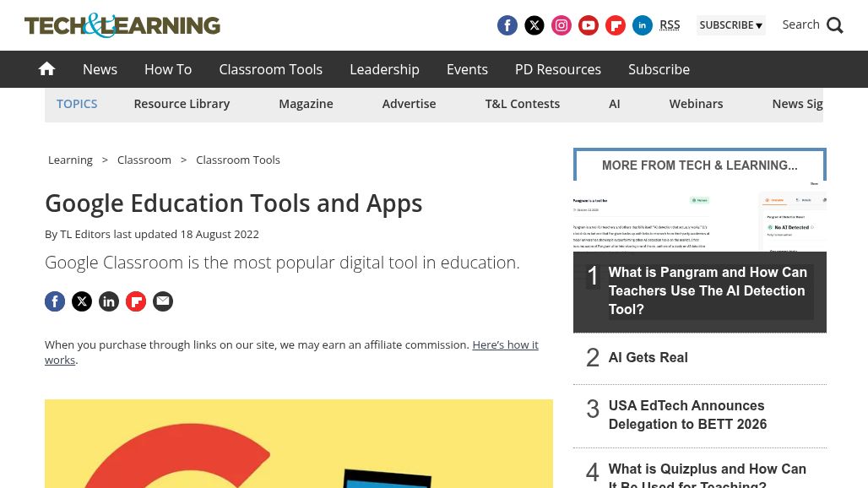Expand the Subscribe dropdown in header
The image size is (868, 488).
730,25
